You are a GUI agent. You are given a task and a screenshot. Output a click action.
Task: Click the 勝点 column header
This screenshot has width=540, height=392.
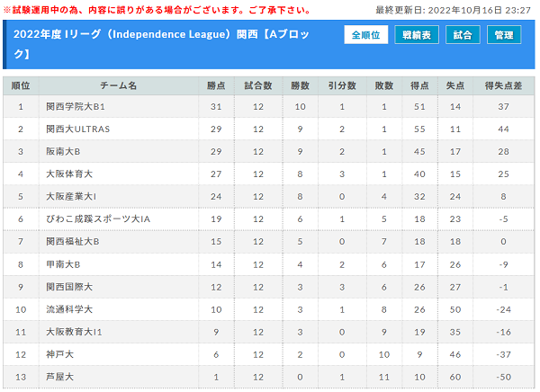click(x=216, y=85)
